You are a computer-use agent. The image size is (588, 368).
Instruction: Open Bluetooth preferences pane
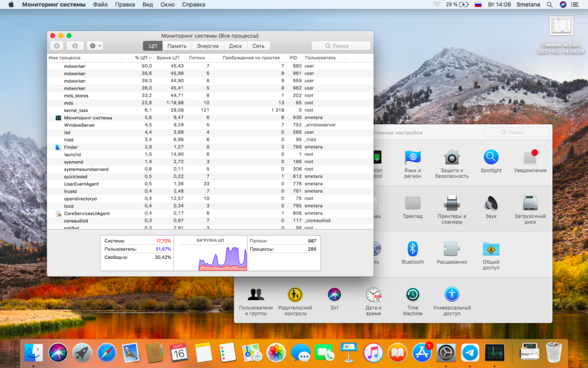(412, 253)
